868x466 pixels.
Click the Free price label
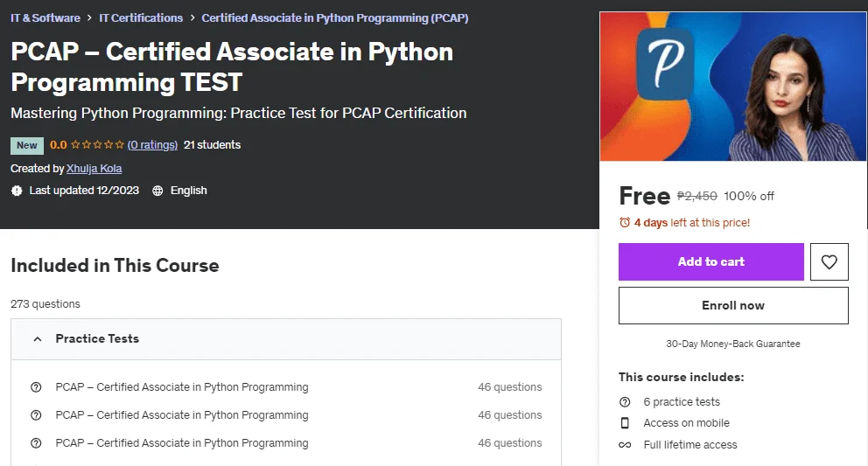[x=644, y=196]
